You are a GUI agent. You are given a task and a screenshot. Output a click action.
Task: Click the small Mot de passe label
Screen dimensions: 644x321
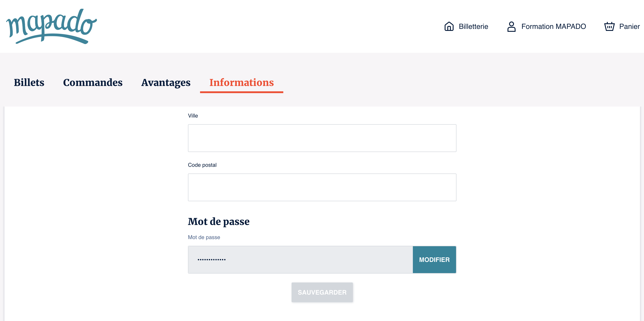click(x=204, y=237)
